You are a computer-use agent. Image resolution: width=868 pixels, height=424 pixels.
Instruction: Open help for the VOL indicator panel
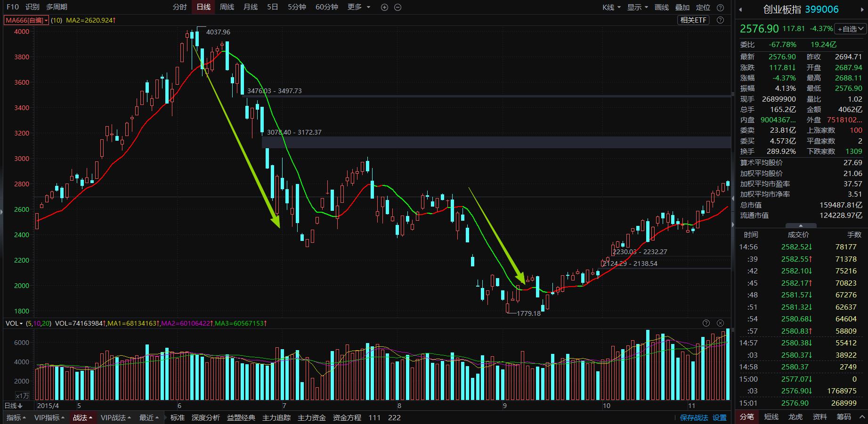click(x=706, y=323)
